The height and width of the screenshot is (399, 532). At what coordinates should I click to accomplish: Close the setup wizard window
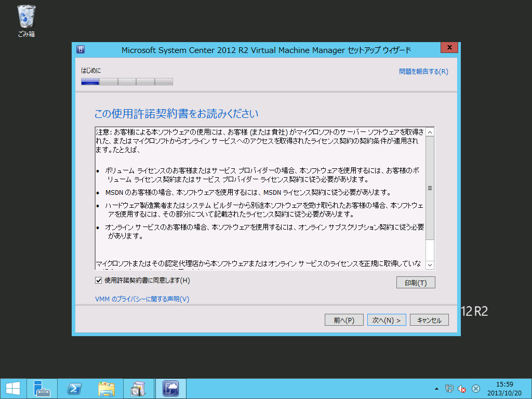click(x=449, y=47)
